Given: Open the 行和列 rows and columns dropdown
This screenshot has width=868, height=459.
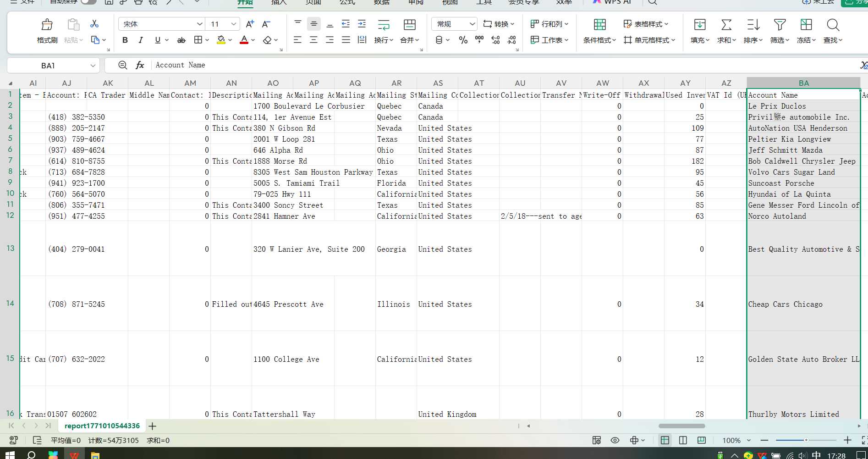Looking at the screenshot, I should point(549,24).
